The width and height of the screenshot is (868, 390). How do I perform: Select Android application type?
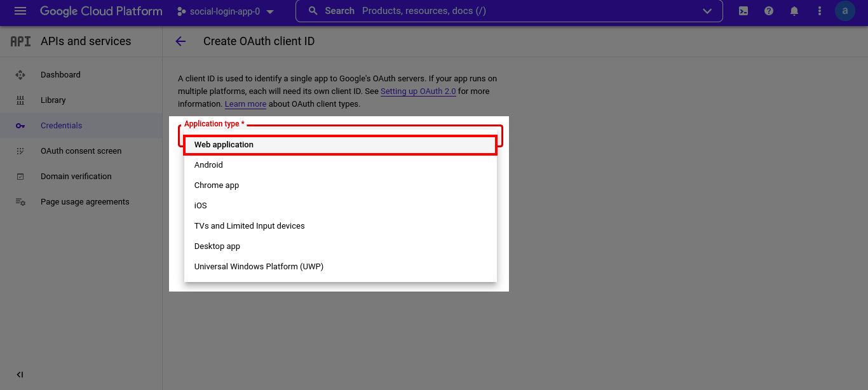(341, 165)
